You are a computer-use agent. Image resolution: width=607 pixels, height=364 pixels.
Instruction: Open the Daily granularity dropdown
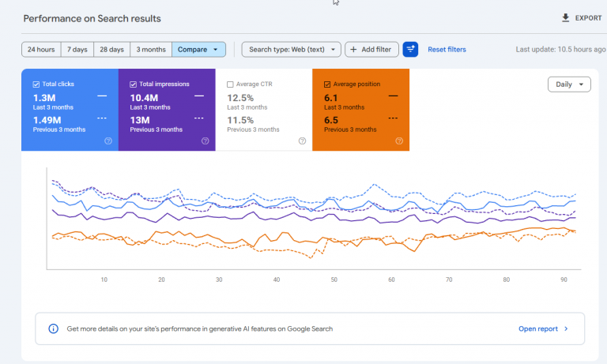[x=569, y=84]
